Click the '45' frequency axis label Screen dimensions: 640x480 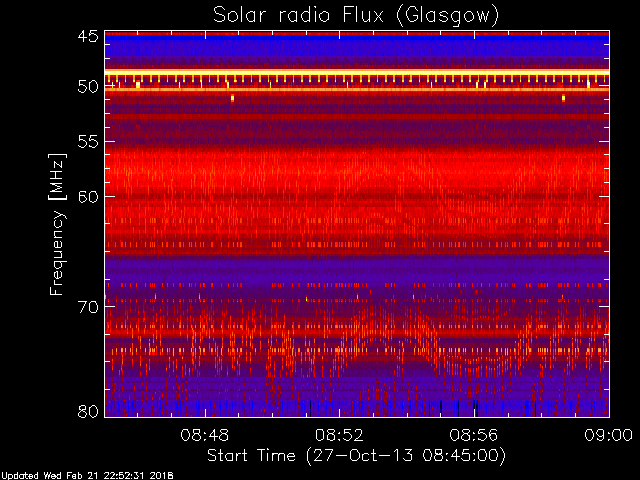tap(88, 37)
